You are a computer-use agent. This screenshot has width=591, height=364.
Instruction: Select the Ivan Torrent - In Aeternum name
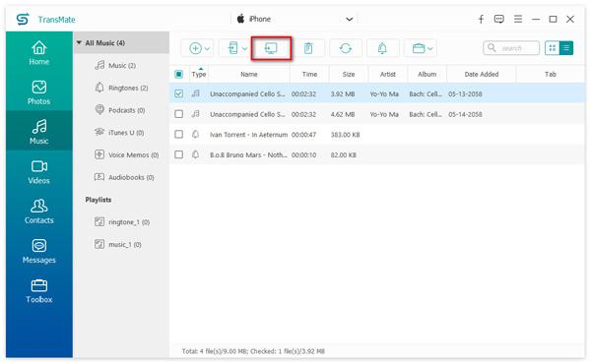248,135
